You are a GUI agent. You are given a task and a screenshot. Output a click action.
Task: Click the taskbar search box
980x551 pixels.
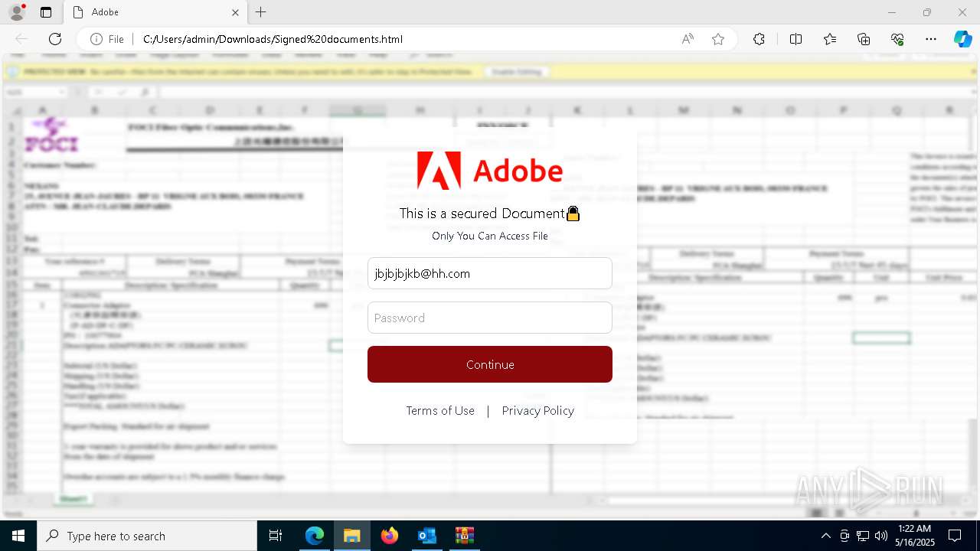pos(147,536)
